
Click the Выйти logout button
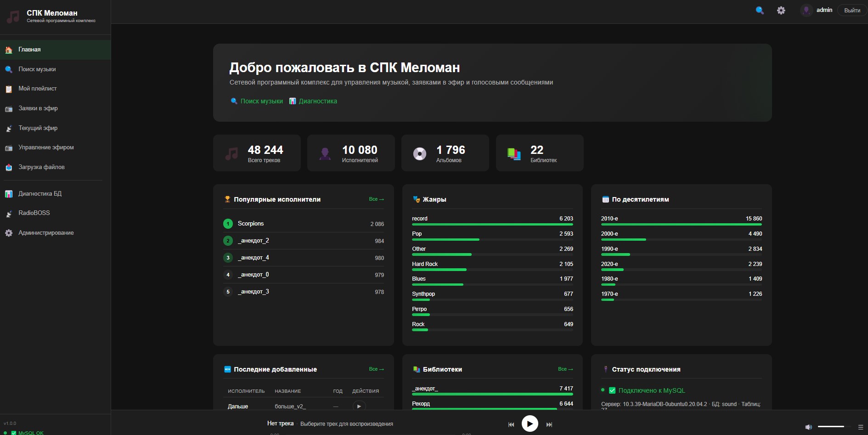(852, 10)
